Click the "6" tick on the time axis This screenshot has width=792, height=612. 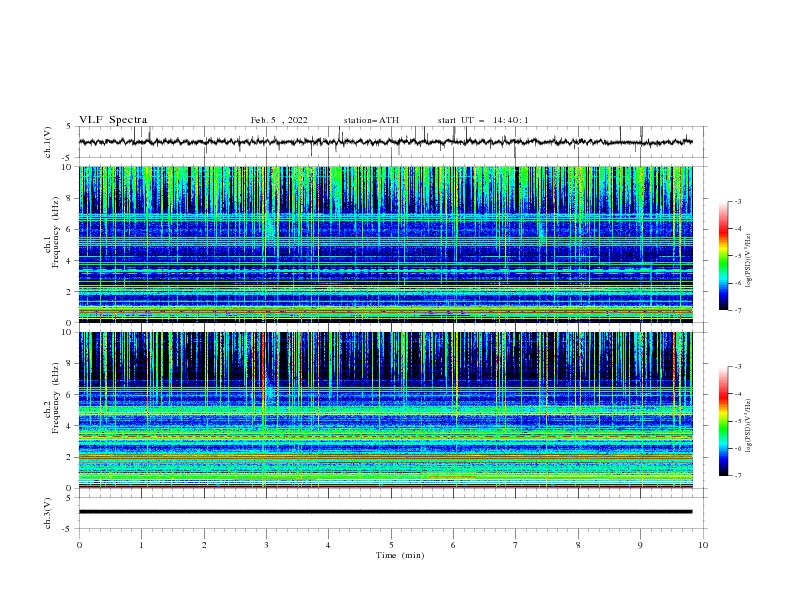(453, 545)
